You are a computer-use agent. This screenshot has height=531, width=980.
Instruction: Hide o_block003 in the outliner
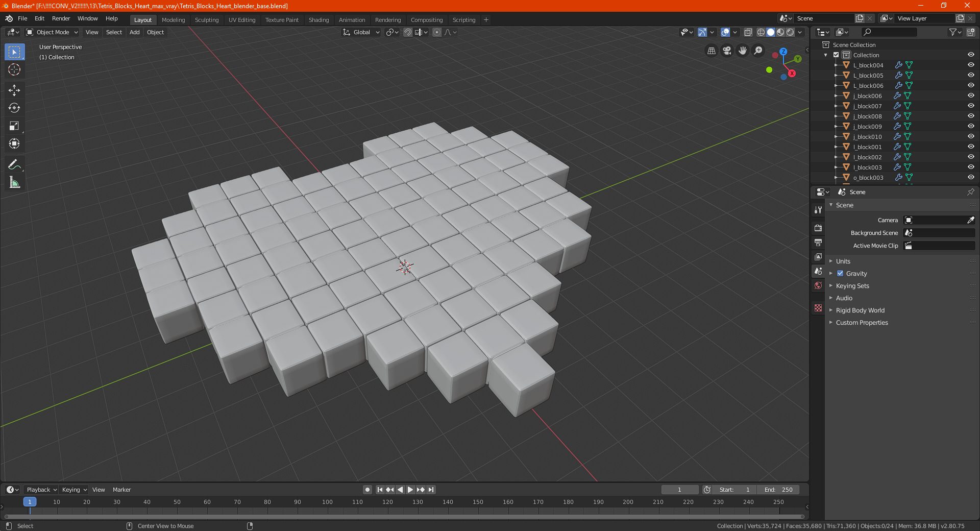click(971, 177)
